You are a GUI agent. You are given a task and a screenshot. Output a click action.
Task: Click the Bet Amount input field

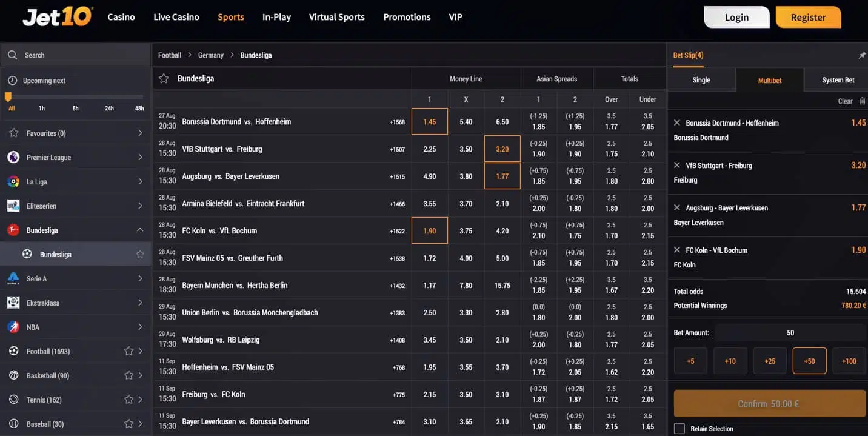[x=790, y=332]
